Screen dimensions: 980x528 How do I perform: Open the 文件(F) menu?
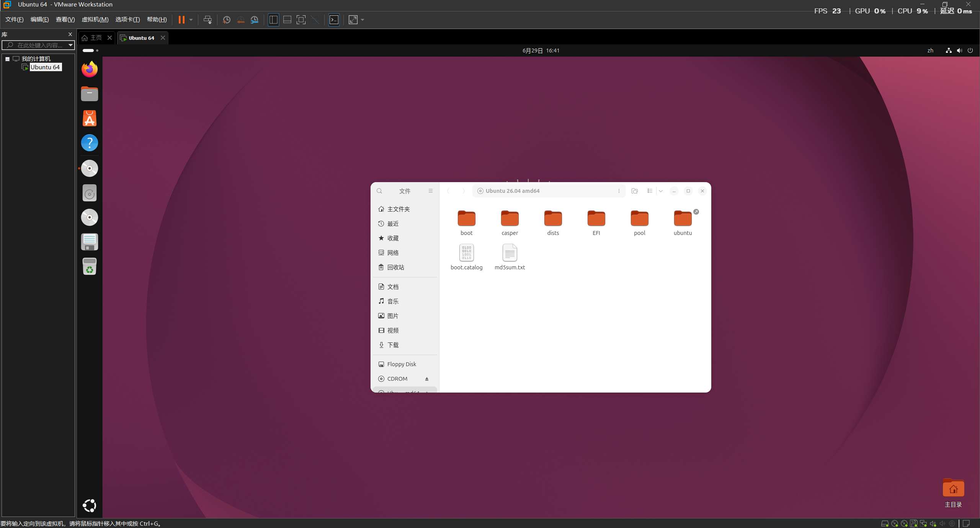(x=14, y=20)
